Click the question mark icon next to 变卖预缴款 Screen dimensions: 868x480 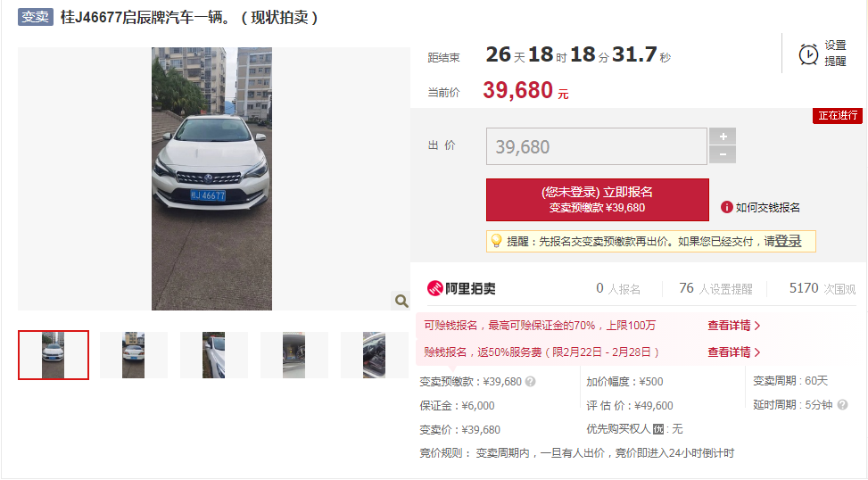tap(530, 382)
